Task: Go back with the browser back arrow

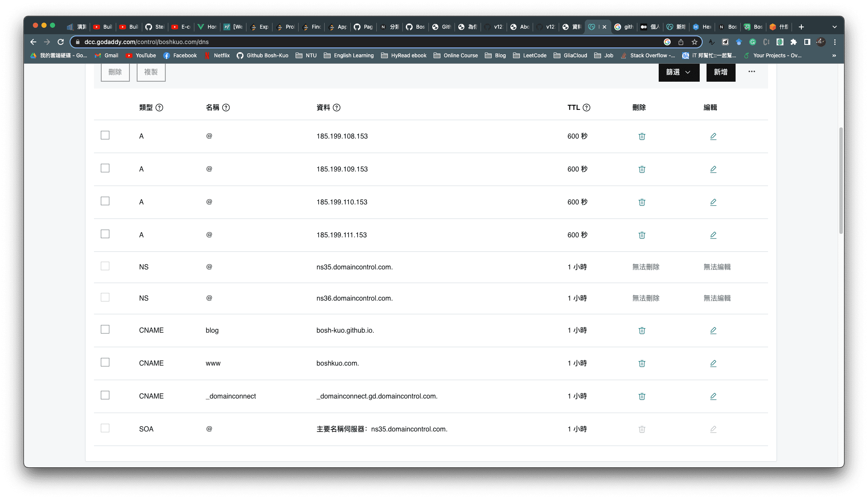Action: pyautogui.click(x=33, y=42)
